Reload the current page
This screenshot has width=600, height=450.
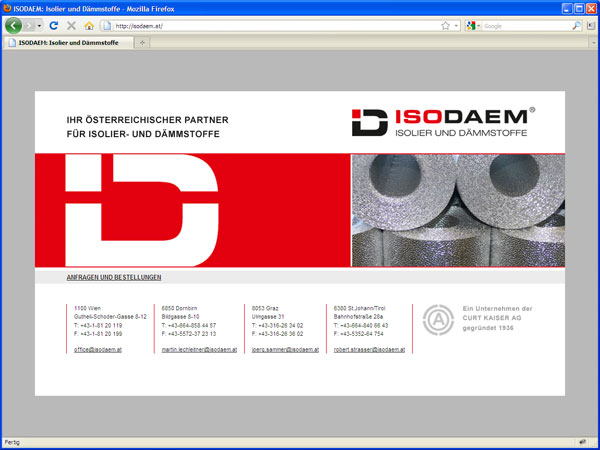point(54,26)
